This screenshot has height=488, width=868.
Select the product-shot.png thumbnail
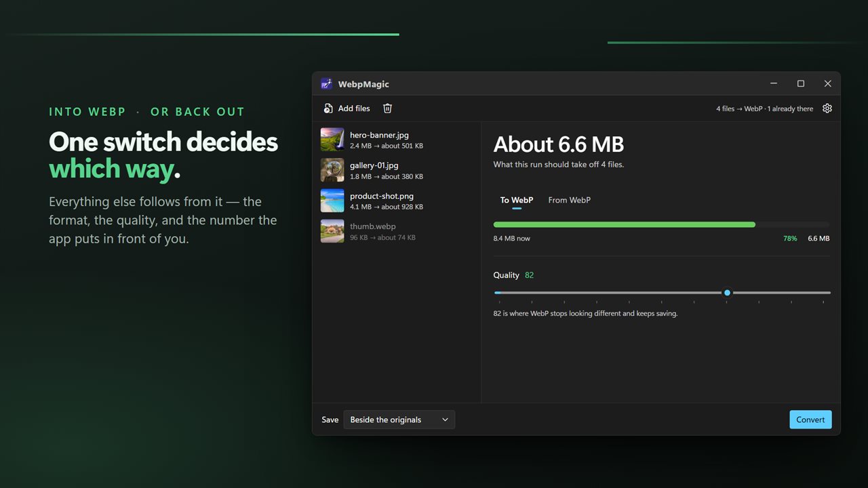[332, 201]
